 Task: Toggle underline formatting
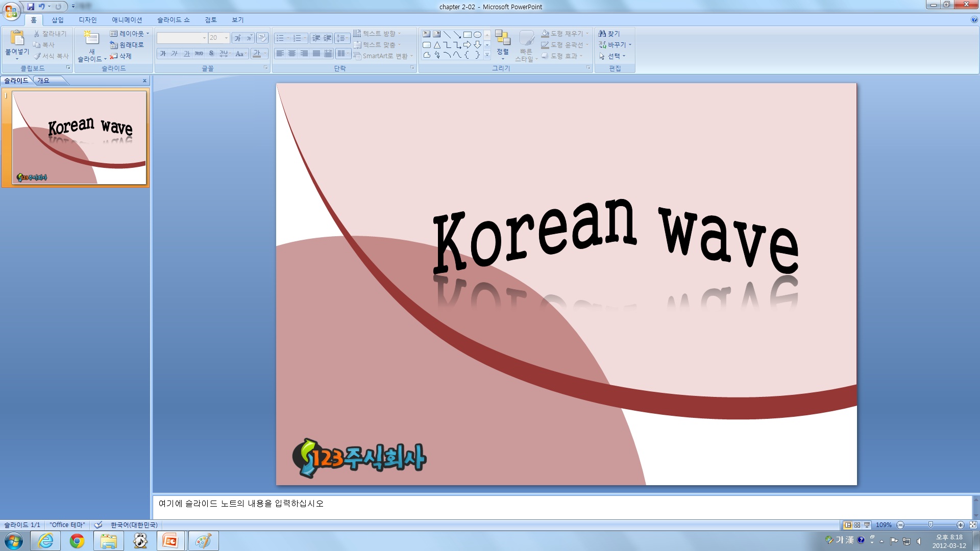[x=187, y=54]
